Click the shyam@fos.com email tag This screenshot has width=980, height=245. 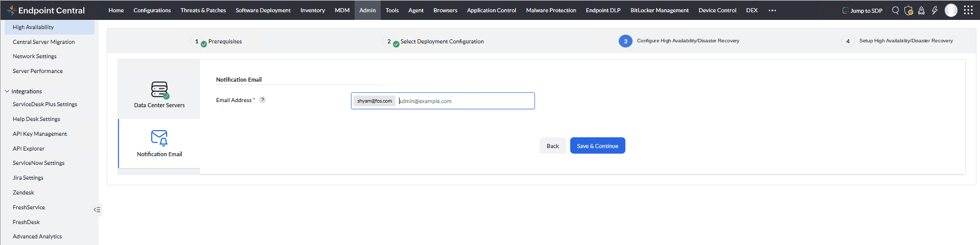(x=375, y=101)
